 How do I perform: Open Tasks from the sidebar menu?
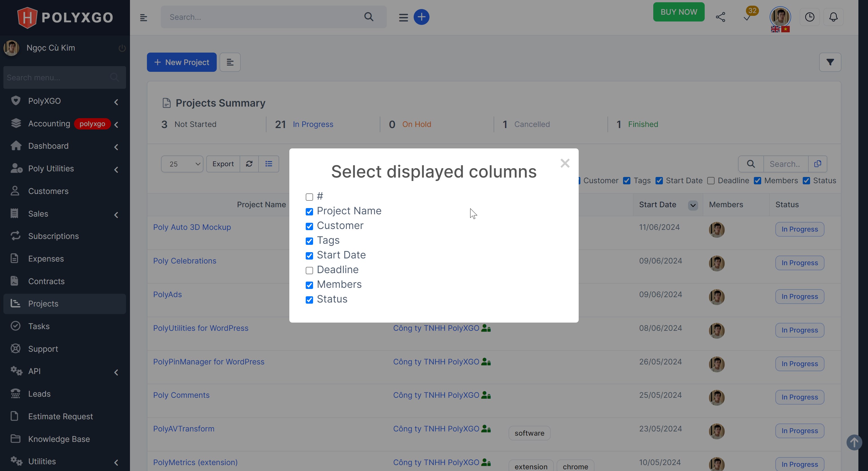(x=40, y=326)
